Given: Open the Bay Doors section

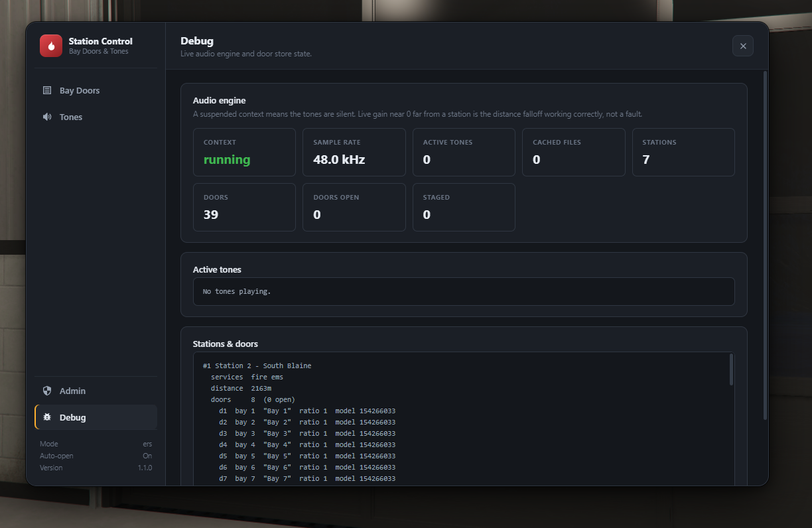Looking at the screenshot, I should coord(96,90).
